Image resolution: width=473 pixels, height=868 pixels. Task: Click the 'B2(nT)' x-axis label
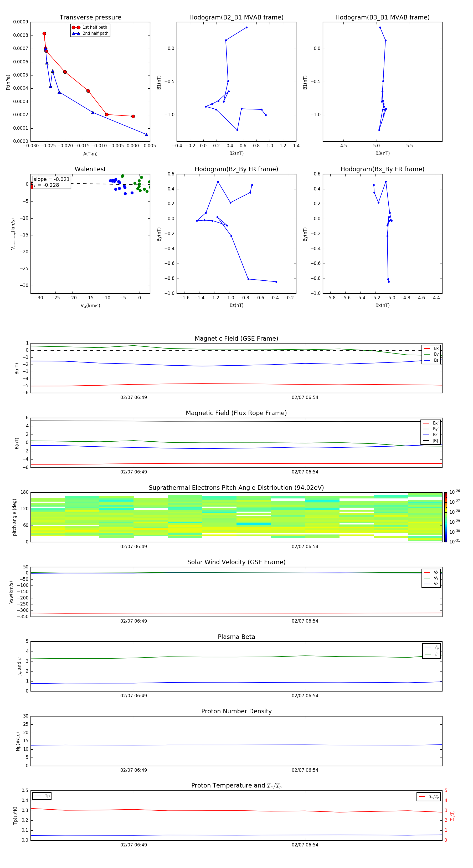coord(236,153)
